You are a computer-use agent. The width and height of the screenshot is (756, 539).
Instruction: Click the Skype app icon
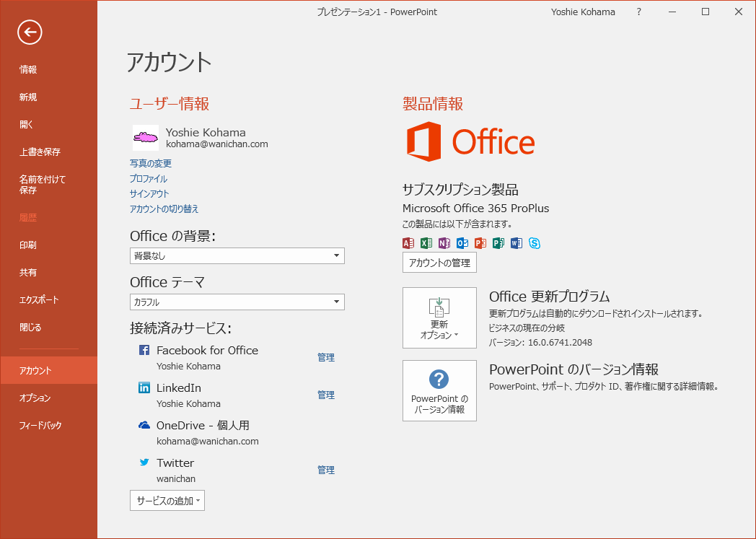click(535, 243)
